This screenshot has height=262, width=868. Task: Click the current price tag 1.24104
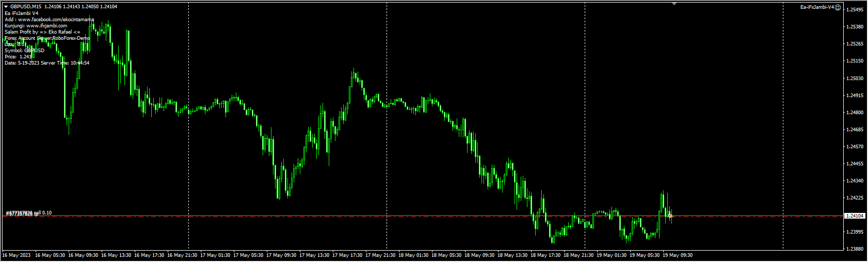(x=856, y=215)
